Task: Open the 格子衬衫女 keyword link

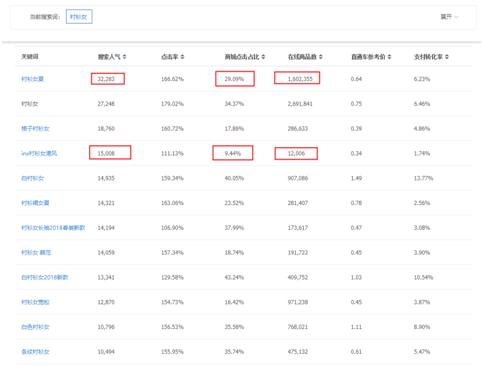Action: coord(35,128)
